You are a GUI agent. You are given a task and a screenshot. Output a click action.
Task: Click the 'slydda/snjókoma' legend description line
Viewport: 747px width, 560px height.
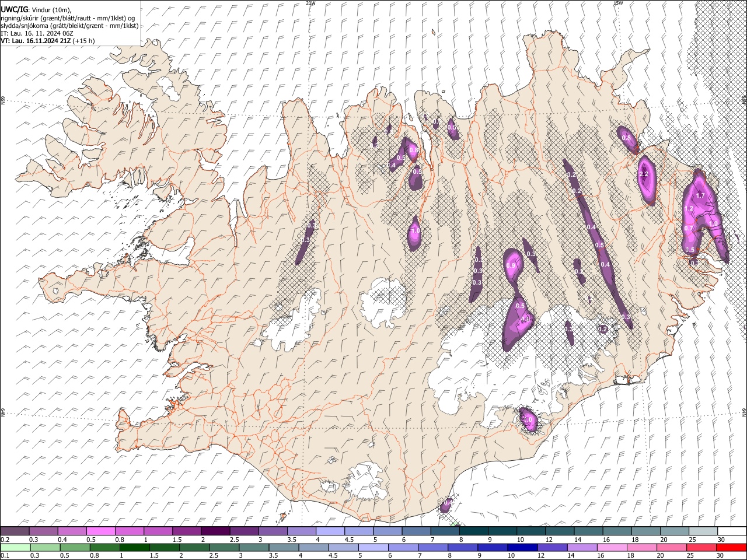[69, 26]
